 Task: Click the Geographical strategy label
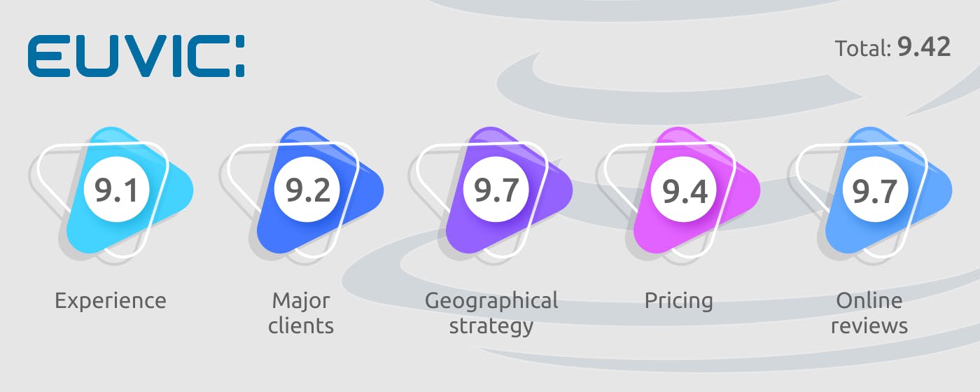[x=491, y=313]
